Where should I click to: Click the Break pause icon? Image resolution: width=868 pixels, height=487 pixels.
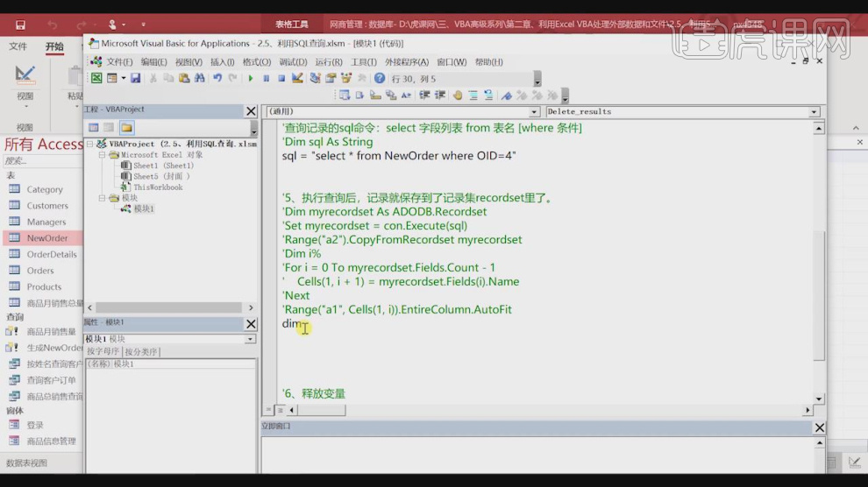pyautogui.click(x=267, y=79)
